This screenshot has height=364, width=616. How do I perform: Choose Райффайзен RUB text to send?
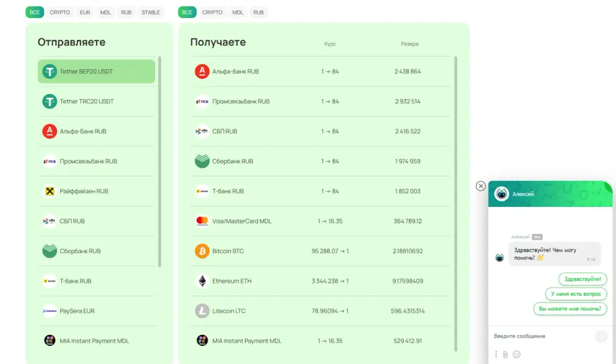(84, 191)
